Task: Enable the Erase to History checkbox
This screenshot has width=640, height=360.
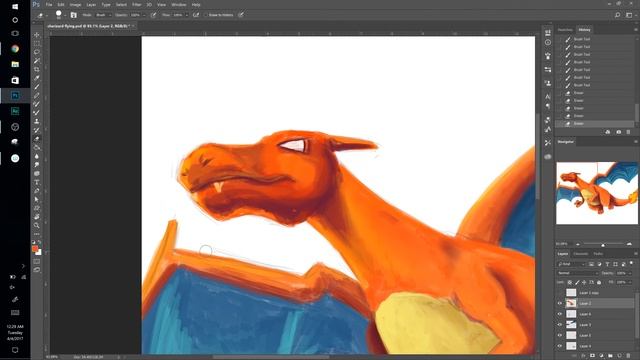Action: point(206,15)
